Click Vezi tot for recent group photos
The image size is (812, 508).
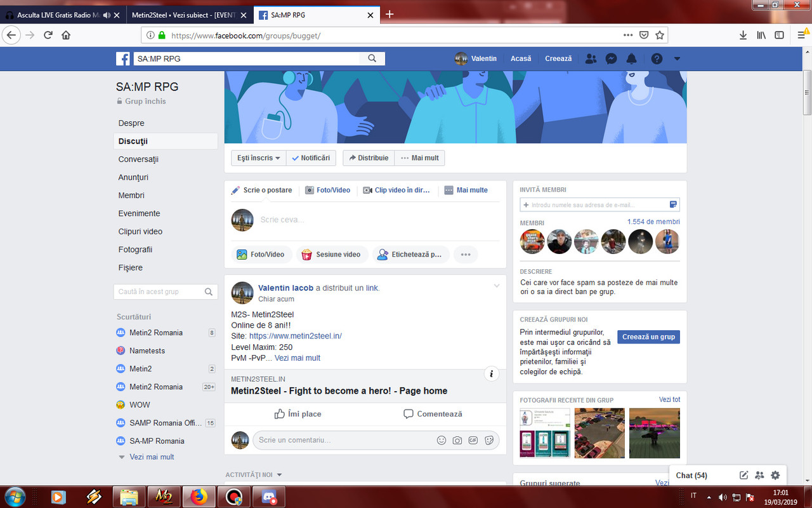(669, 399)
